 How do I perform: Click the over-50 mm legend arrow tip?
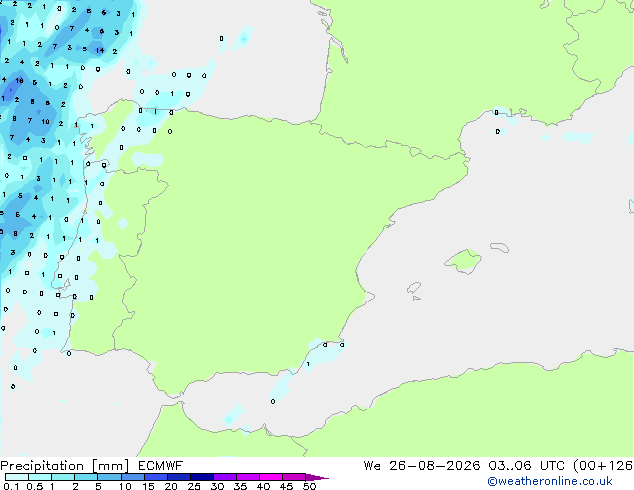(x=317, y=477)
